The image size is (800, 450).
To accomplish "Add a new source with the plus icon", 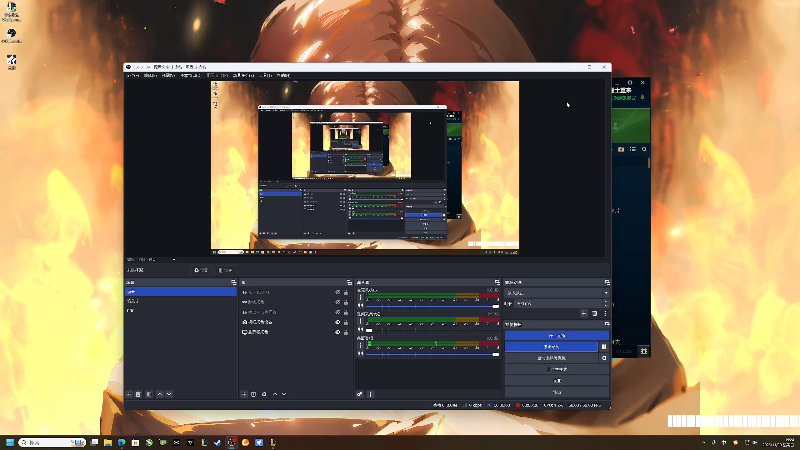I will (x=244, y=394).
